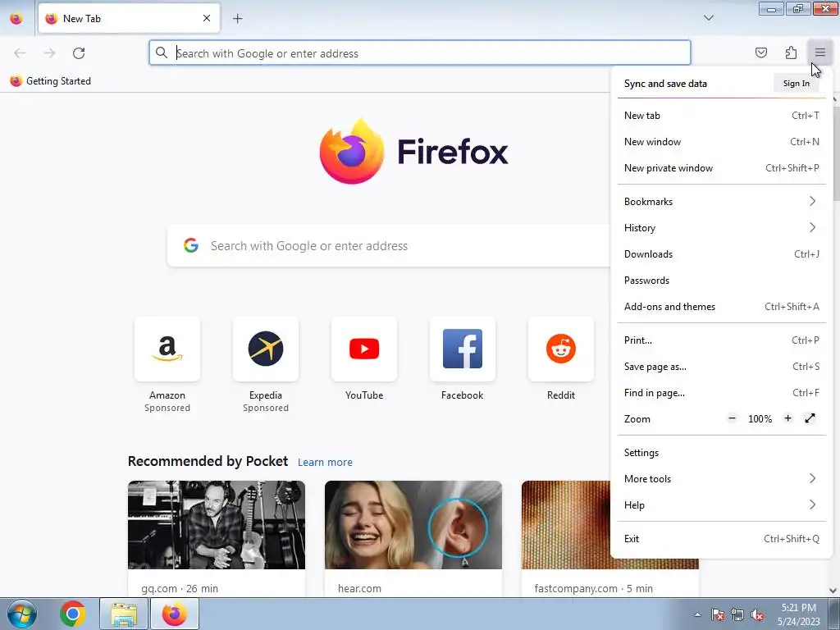Viewport: 840px width, 630px height.
Task: Zoom in using the plus button
Action: [x=787, y=418]
